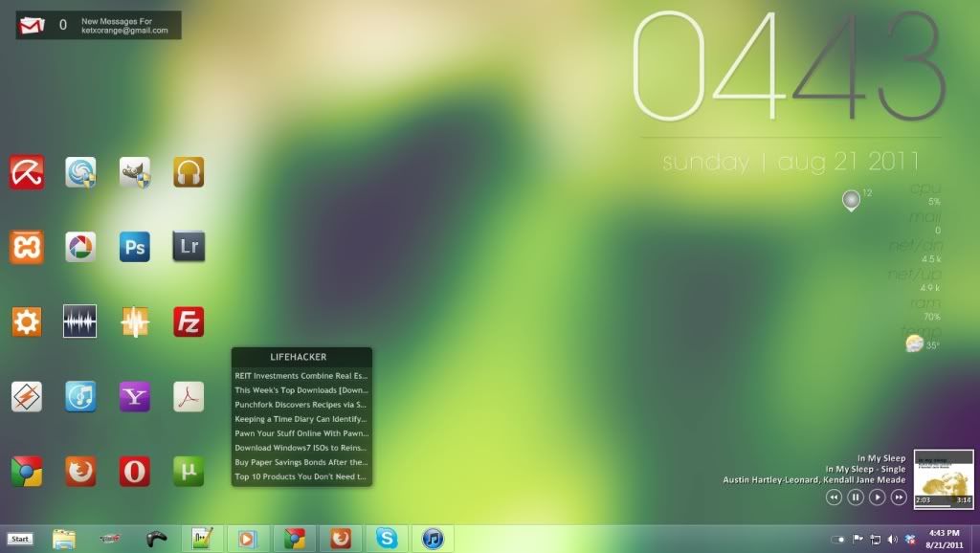This screenshot has height=553, width=980.
Task: Click the In My Sleep album artwork
Action: (x=943, y=476)
